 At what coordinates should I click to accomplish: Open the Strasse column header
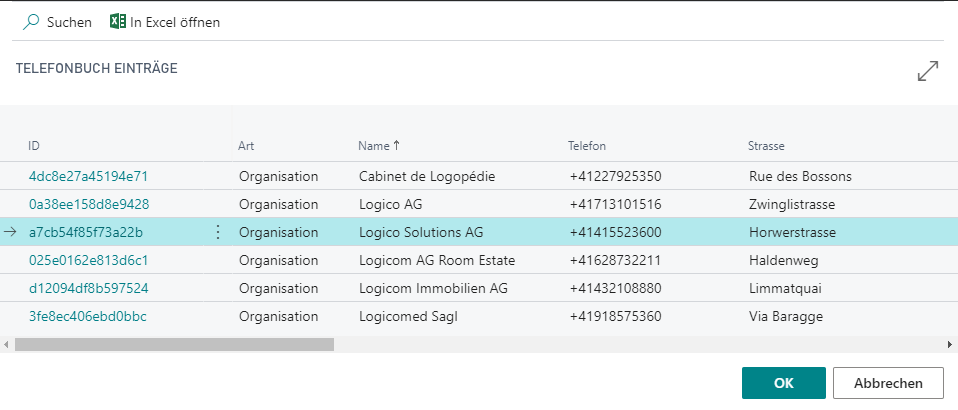tap(766, 146)
